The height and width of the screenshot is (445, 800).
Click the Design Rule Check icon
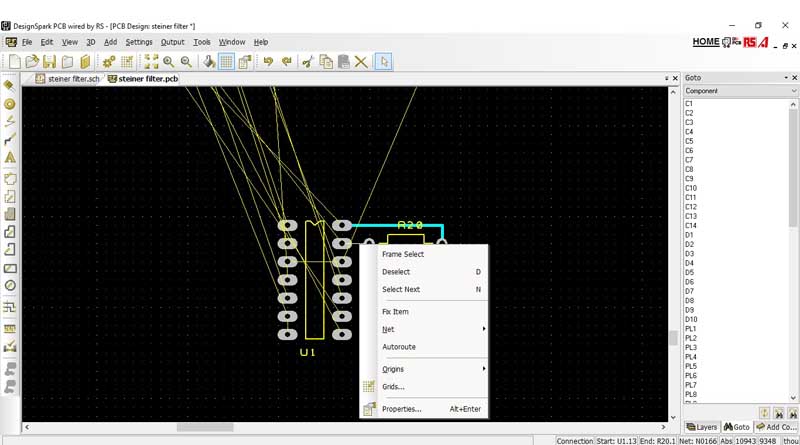(9, 347)
